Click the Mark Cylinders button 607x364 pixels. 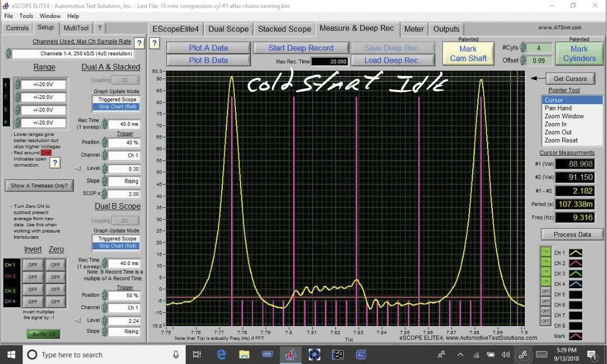tap(579, 54)
